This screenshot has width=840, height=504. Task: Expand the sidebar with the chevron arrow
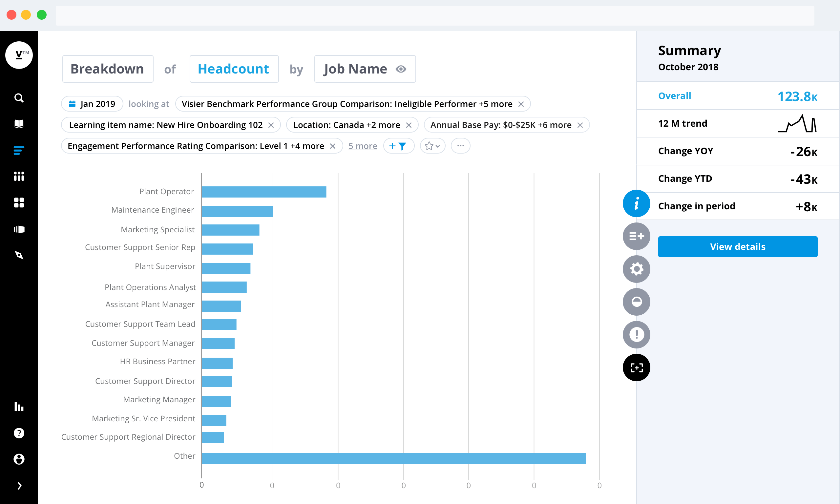(19, 486)
